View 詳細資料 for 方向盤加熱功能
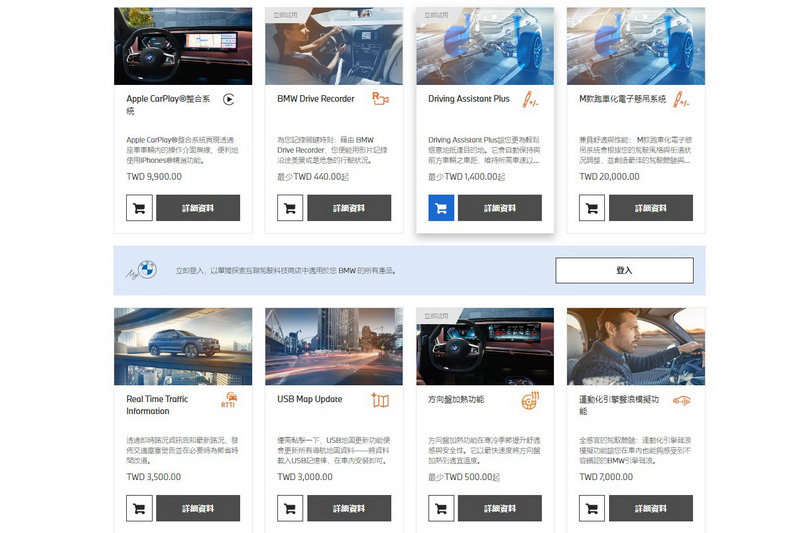Screen dimensions: 800x533 tap(500, 508)
